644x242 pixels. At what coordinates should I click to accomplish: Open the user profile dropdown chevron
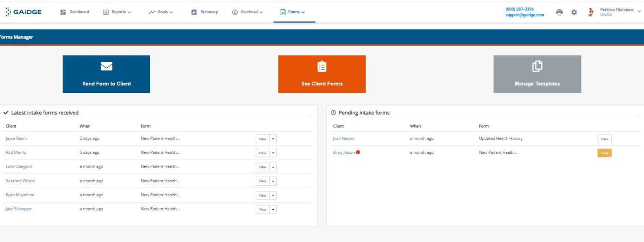click(x=639, y=12)
